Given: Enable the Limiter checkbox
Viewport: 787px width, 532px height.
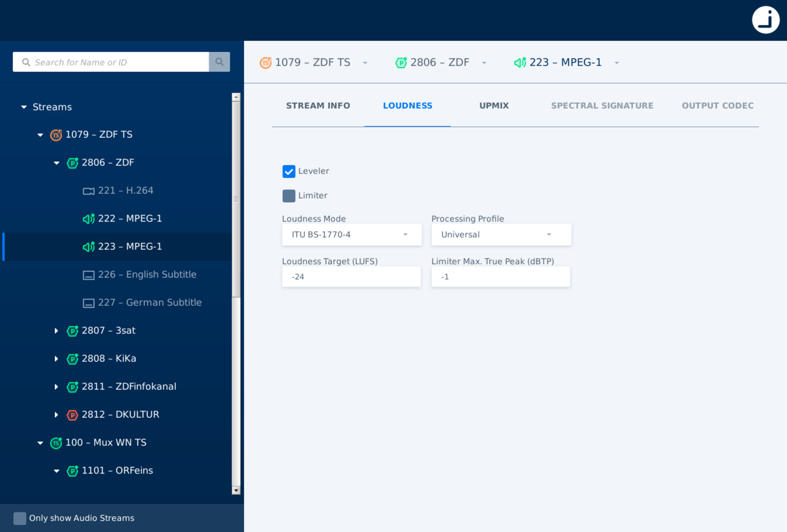Looking at the screenshot, I should pos(289,195).
